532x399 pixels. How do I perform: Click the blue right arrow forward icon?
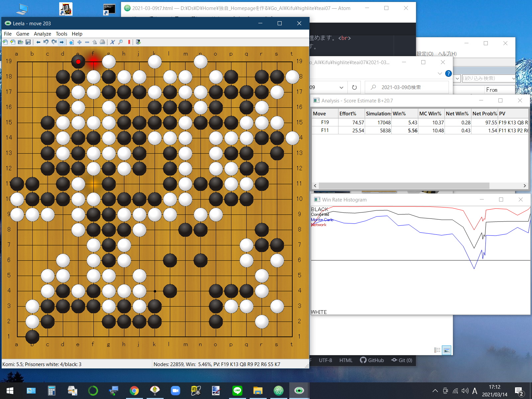62,42
